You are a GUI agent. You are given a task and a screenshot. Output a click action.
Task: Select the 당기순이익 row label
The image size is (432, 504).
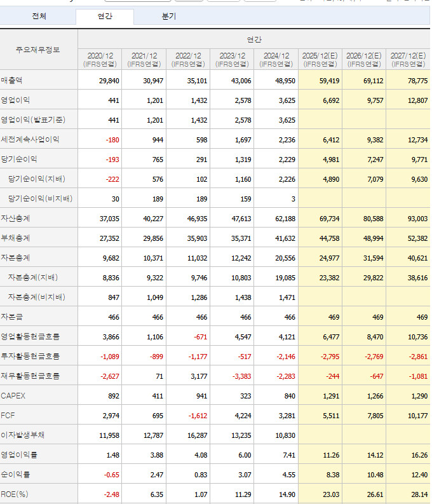[19, 159]
